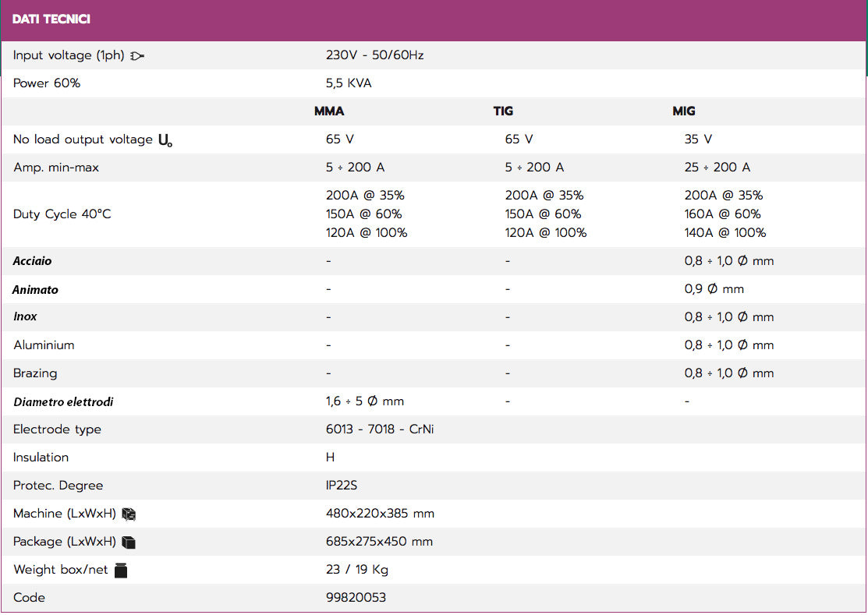Image resolution: width=868 pixels, height=615 pixels.
Task: Click the Animato wire size 0,9 Ø mm
Action: (714, 289)
